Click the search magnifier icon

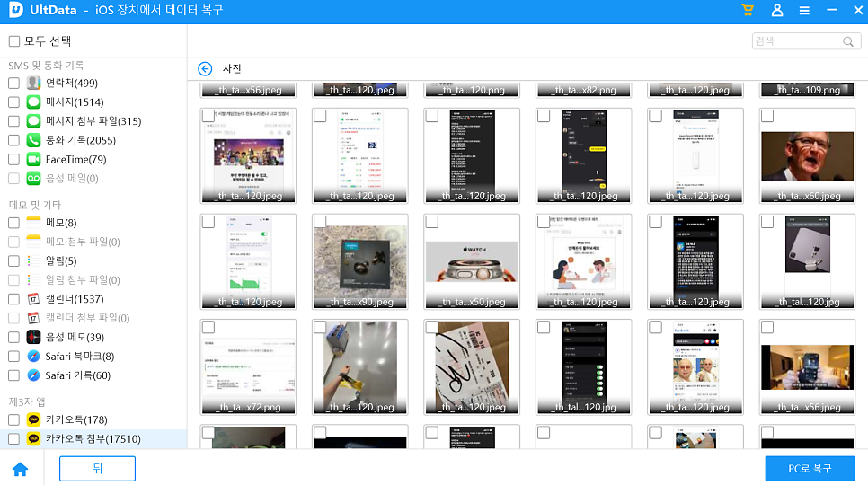point(848,41)
